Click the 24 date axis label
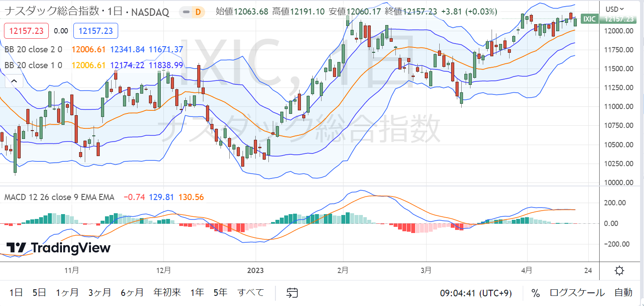Viewport: 644px width, 306px height. tap(589, 270)
